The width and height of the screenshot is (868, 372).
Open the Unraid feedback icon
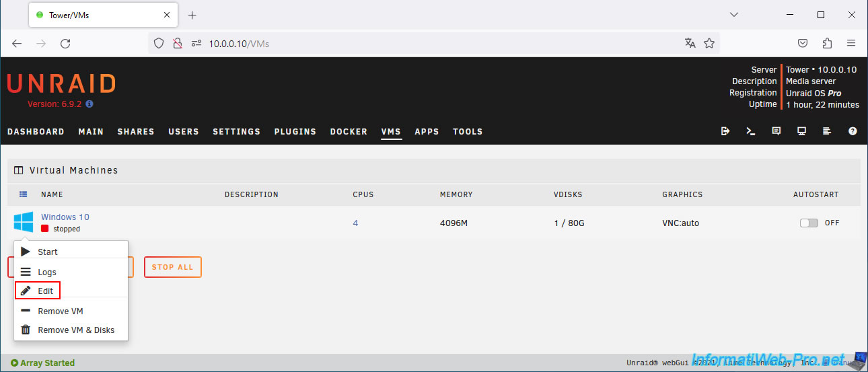coord(776,131)
